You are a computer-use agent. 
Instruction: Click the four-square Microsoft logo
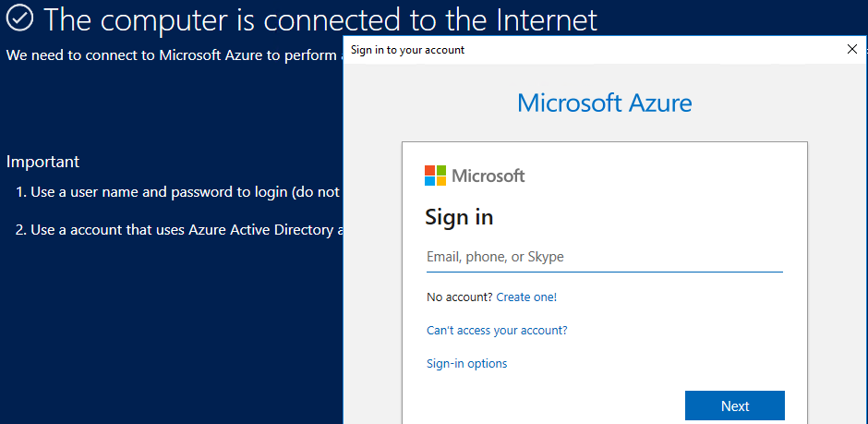click(435, 176)
